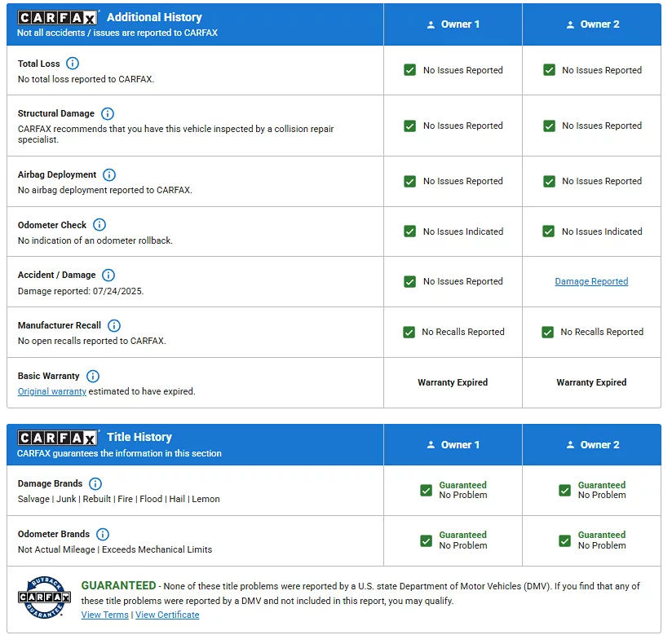Click the Original warranty link

point(52,391)
